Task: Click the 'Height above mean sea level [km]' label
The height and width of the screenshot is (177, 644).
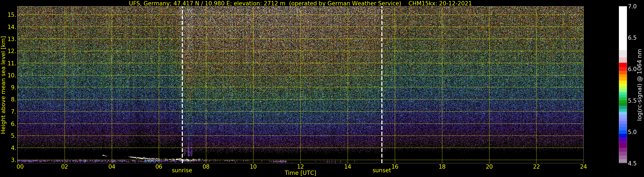Action: point(3,85)
